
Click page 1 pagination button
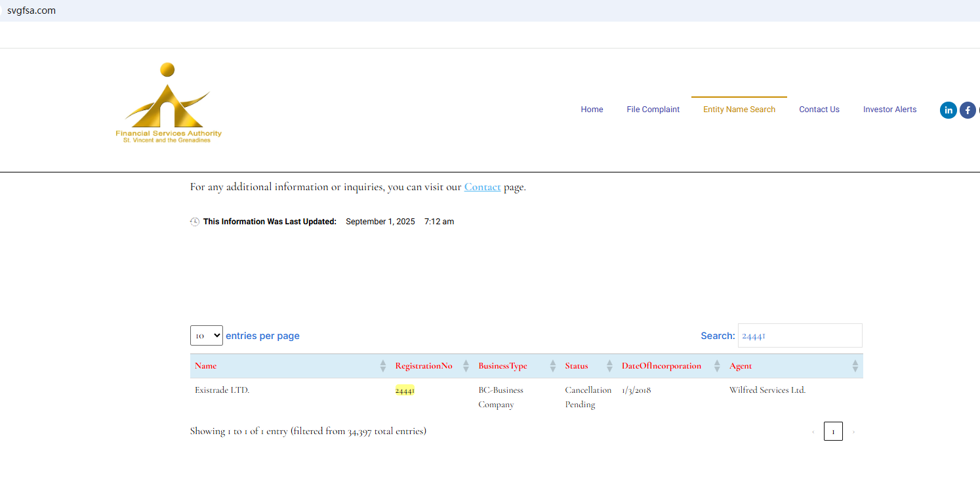click(x=833, y=432)
